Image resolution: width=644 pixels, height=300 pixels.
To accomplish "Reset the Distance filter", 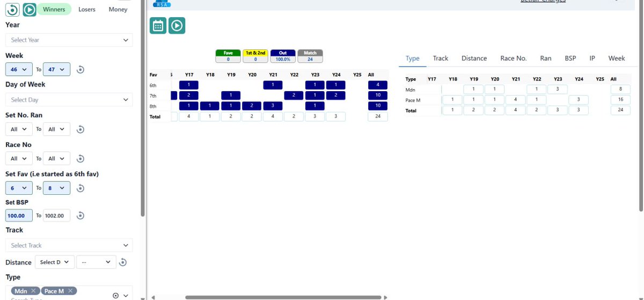I will (123, 262).
